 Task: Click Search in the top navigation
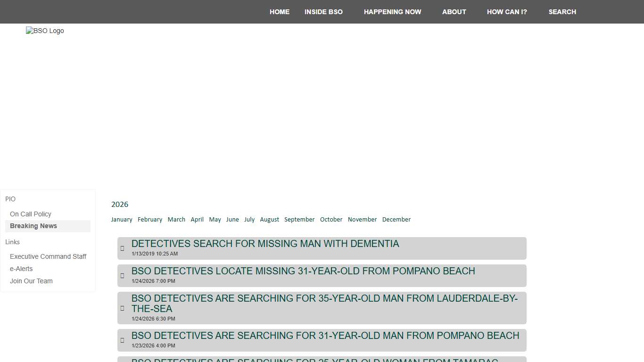tap(562, 12)
